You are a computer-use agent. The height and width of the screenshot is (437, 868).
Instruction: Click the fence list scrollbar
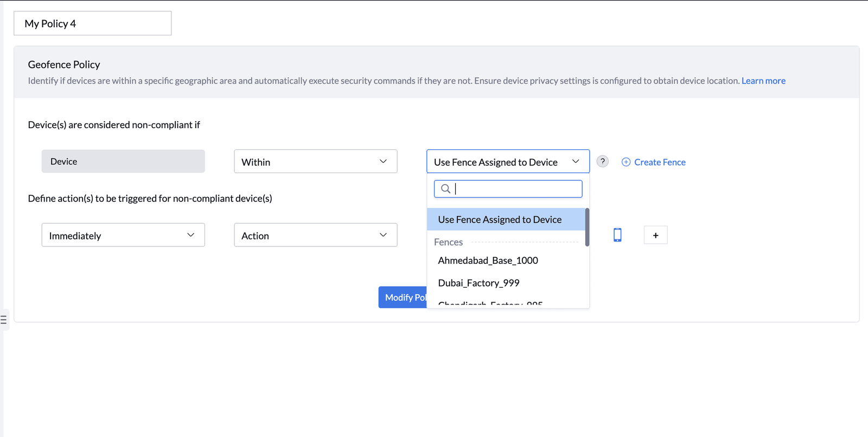(587, 227)
